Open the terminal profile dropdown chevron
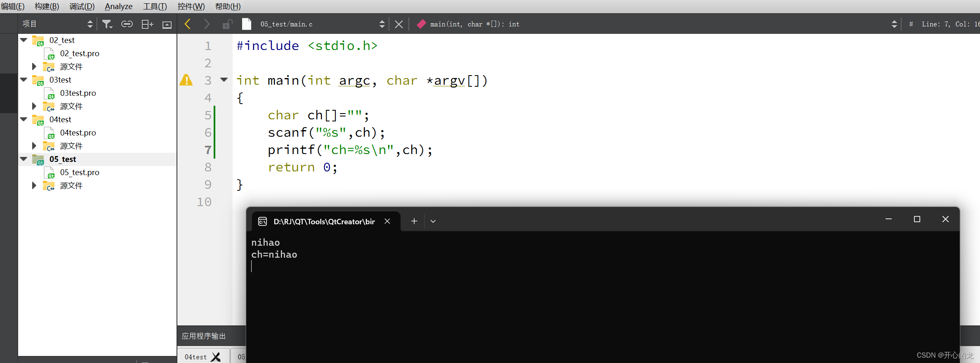Image resolution: width=980 pixels, height=363 pixels. pyautogui.click(x=433, y=221)
